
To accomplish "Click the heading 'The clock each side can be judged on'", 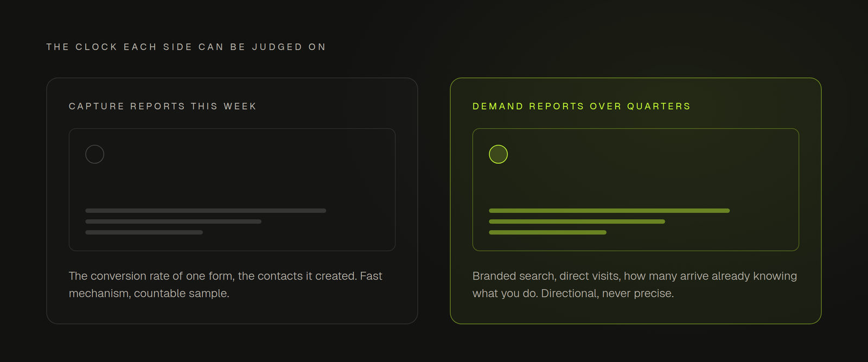I will point(186,47).
